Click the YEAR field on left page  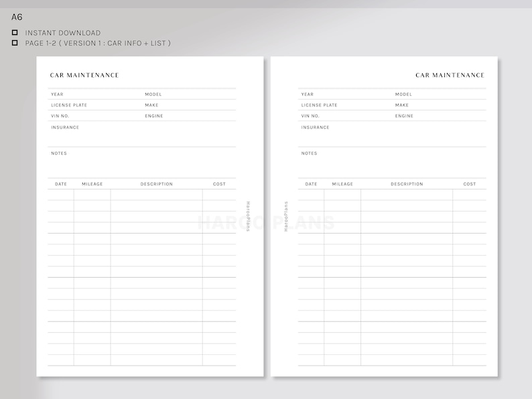[x=95, y=94]
